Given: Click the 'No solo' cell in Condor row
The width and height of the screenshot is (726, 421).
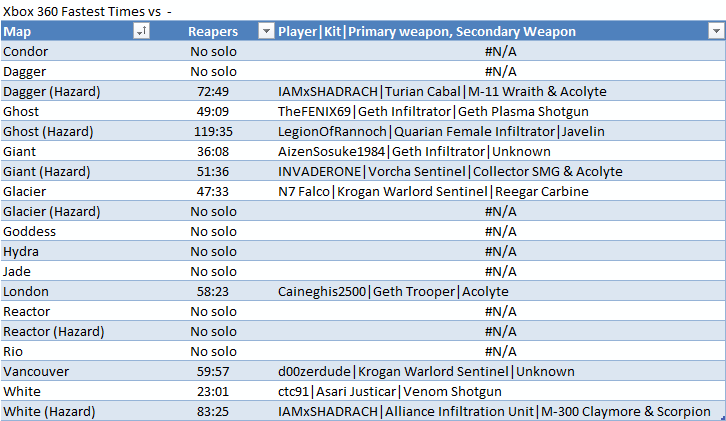Looking at the screenshot, I should click(x=213, y=51).
